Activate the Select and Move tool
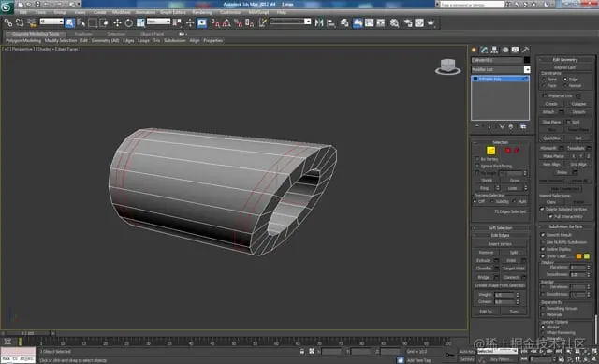Screen dimensions: 599x364 (x=117, y=22)
